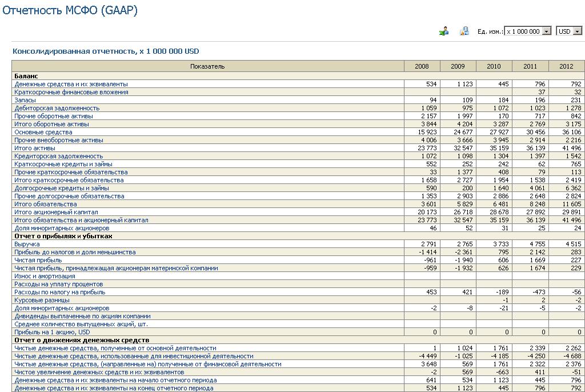This screenshot has width=585, height=392.
Task: Click Денежные средства на начало отчетного периода link
Action: [115, 381]
